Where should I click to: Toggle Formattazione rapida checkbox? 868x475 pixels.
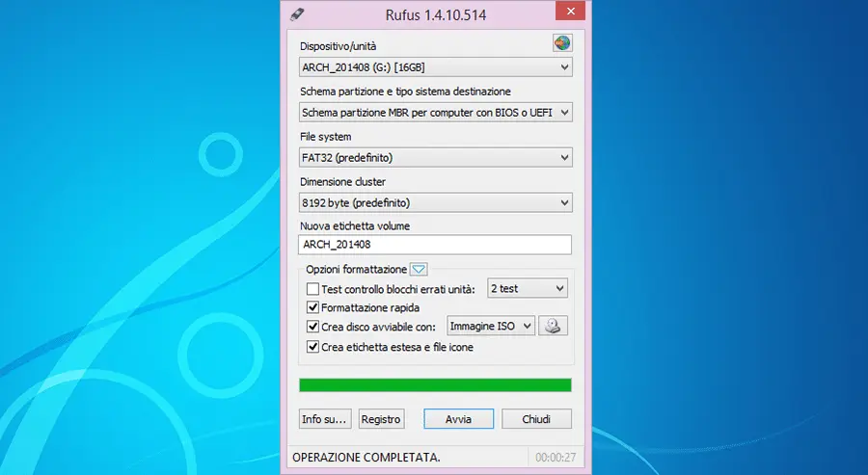[312, 307]
